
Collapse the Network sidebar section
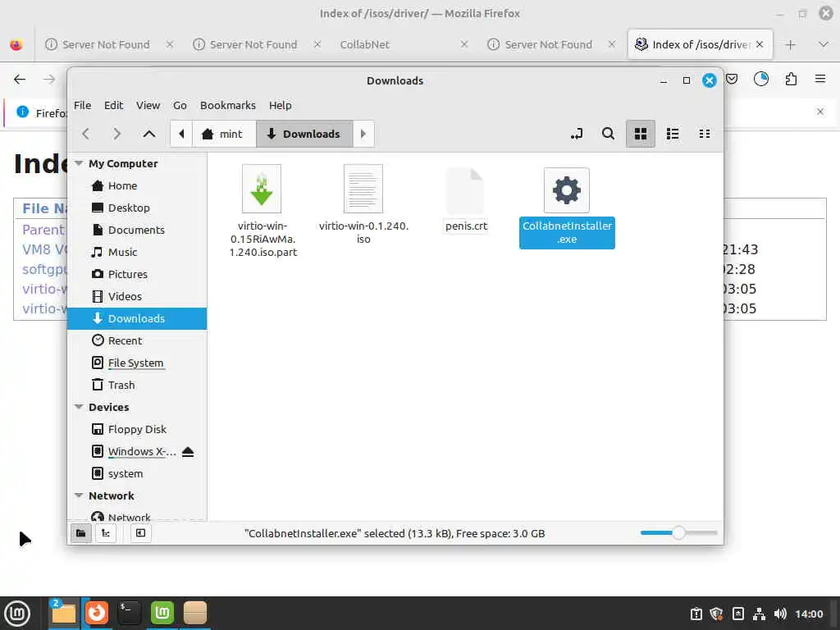pyautogui.click(x=79, y=495)
